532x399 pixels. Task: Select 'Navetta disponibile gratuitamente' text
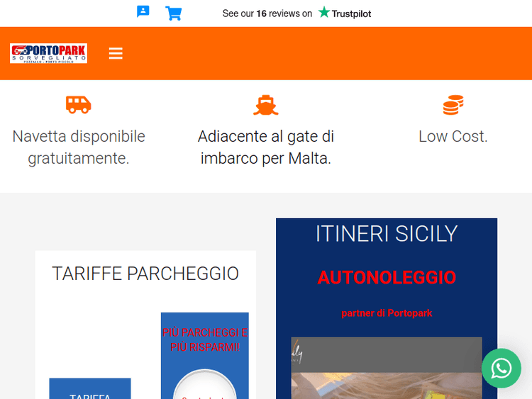click(79, 147)
